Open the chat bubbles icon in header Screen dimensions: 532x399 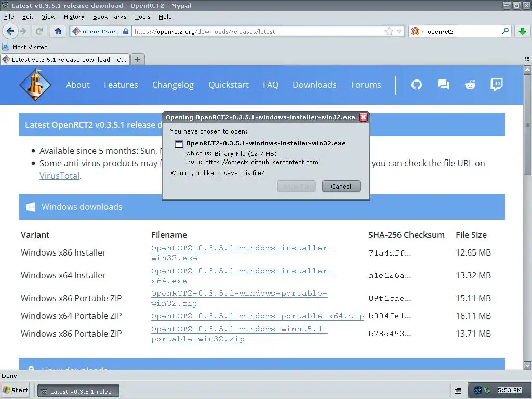444,85
